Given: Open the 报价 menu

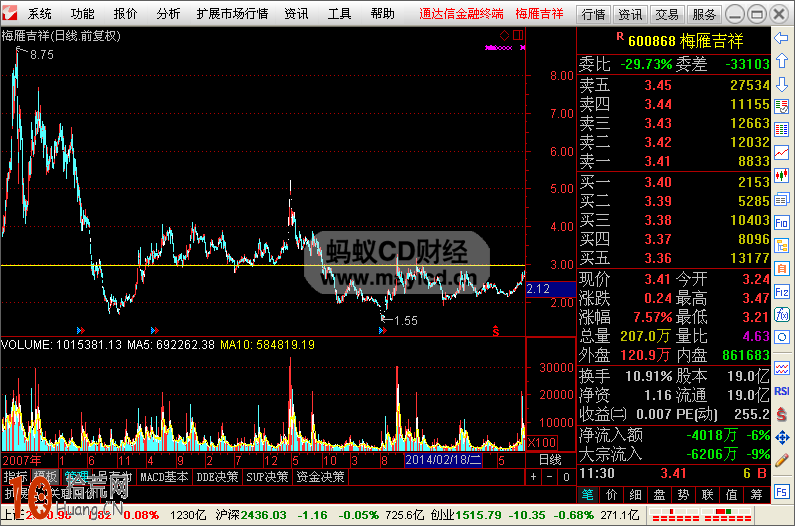Looking at the screenshot, I should [x=125, y=14].
